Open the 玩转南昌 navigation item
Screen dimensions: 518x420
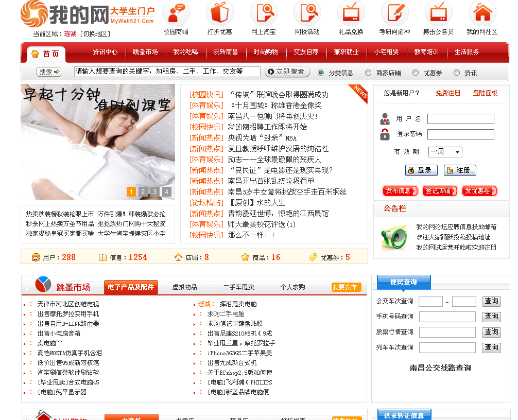point(226,52)
